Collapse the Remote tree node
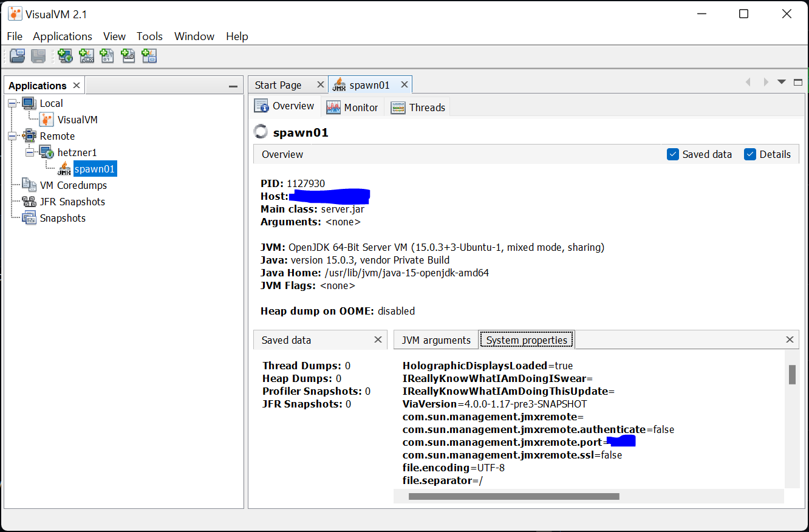This screenshot has height=532, width=809. point(12,136)
